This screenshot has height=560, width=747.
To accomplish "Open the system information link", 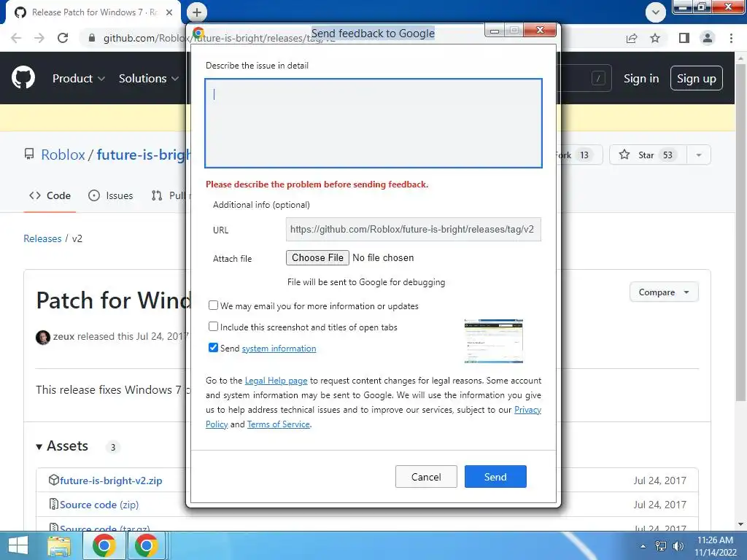I will (279, 349).
